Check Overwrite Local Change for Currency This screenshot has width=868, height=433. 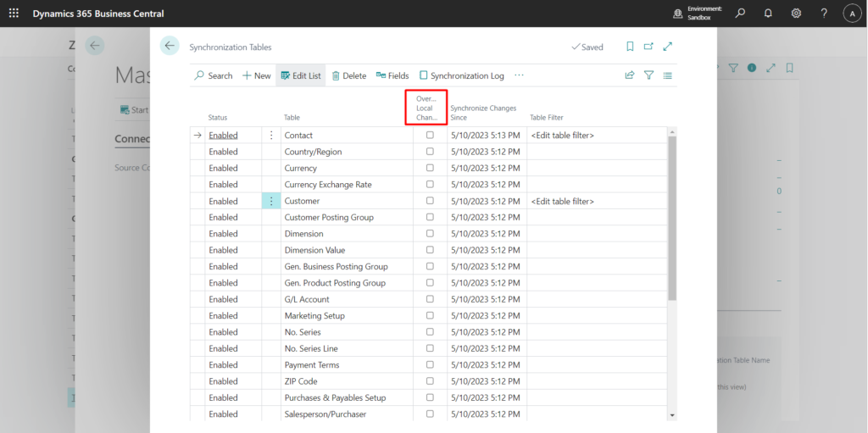coord(430,168)
